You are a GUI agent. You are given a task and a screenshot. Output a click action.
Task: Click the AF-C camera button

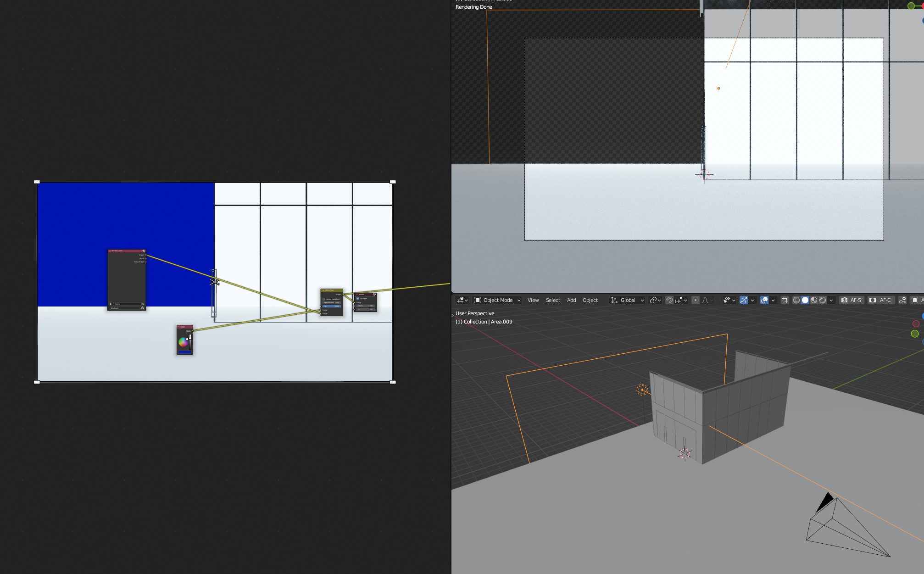(x=880, y=300)
